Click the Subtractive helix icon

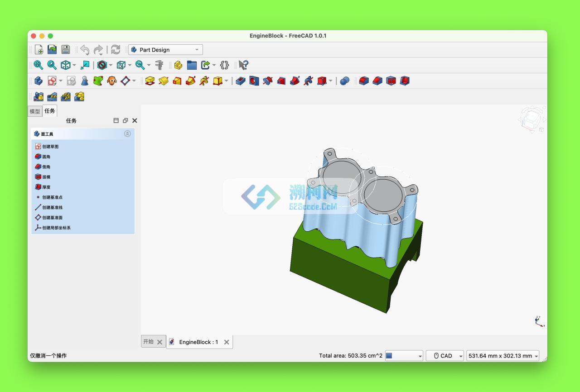click(x=309, y=81)
